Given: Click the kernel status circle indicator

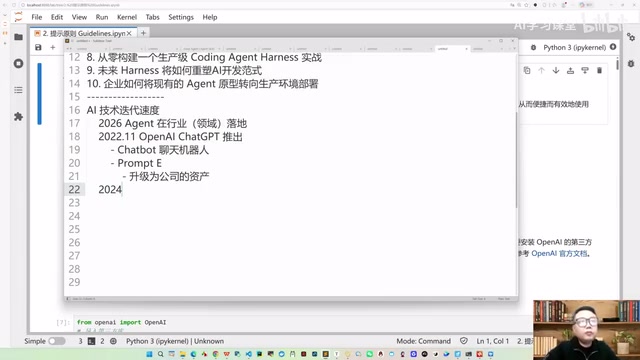Looking at the screenshot, I should [x=613, y=47].
